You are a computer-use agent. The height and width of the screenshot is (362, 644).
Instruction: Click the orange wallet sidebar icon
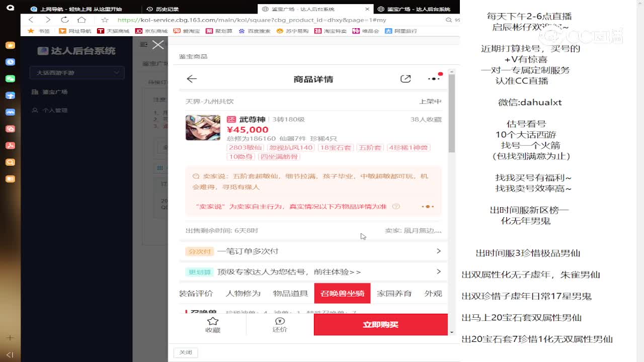[x=10, y=178]
